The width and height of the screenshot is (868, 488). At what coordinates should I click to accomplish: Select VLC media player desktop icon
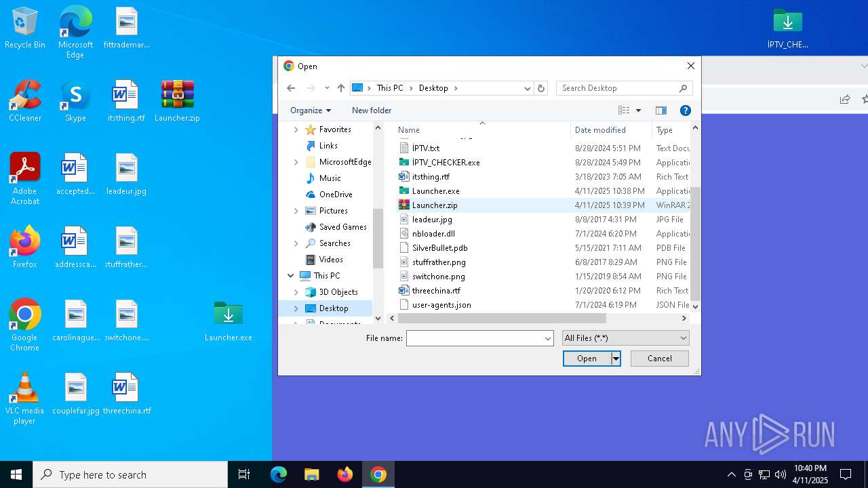[x=24, y=399]
